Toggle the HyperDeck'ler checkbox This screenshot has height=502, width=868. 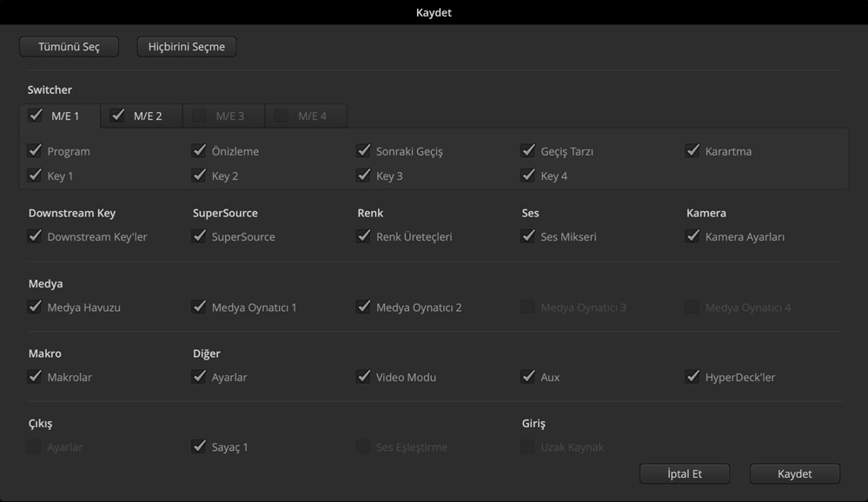pyautogui.click(x=692, y=377)
